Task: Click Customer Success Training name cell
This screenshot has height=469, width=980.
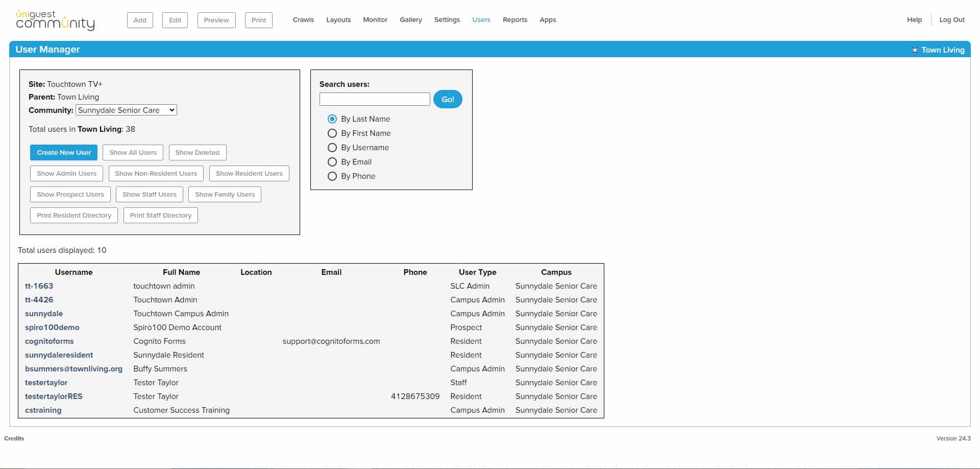Action: pyautogui.click(x=181, y=410)
